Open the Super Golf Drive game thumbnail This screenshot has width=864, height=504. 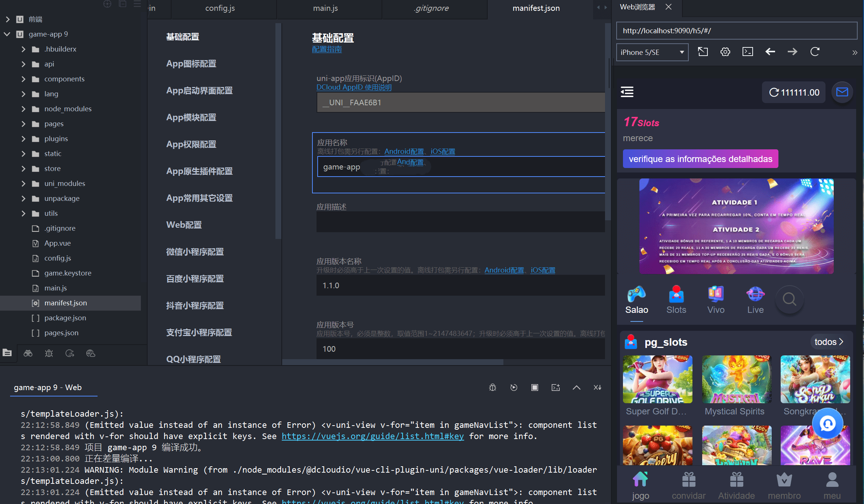(x=657, y=379)
